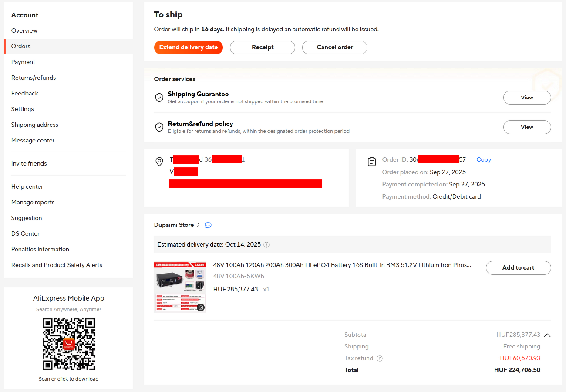Image resolution: width=566 pixels, height=392 pixels.
Task: Open Returns/refunds from the sidebar
Action: coord(34,78)
